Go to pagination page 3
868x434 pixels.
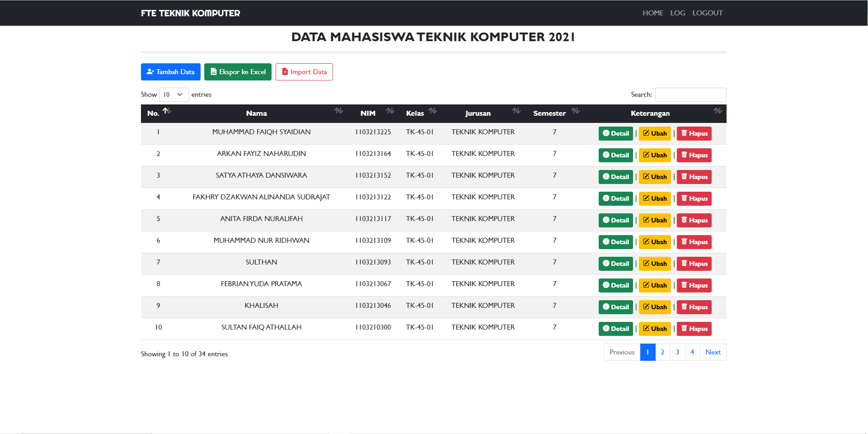click(677, 352)
